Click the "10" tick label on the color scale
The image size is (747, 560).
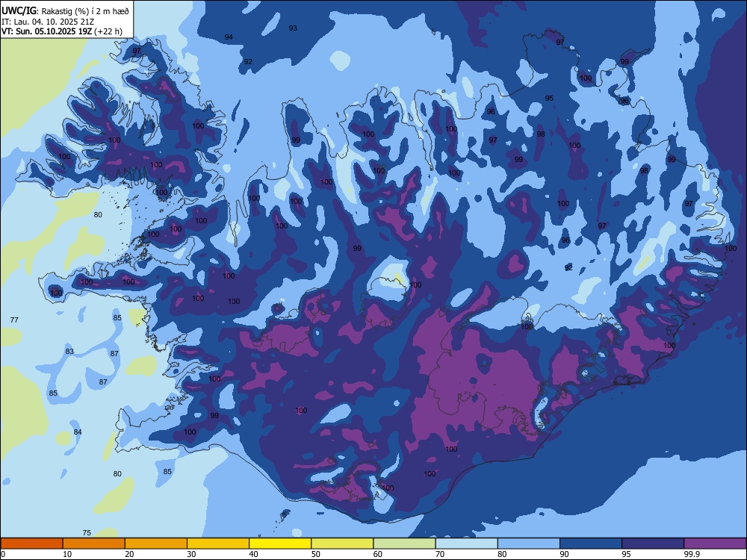coord(66,554)
